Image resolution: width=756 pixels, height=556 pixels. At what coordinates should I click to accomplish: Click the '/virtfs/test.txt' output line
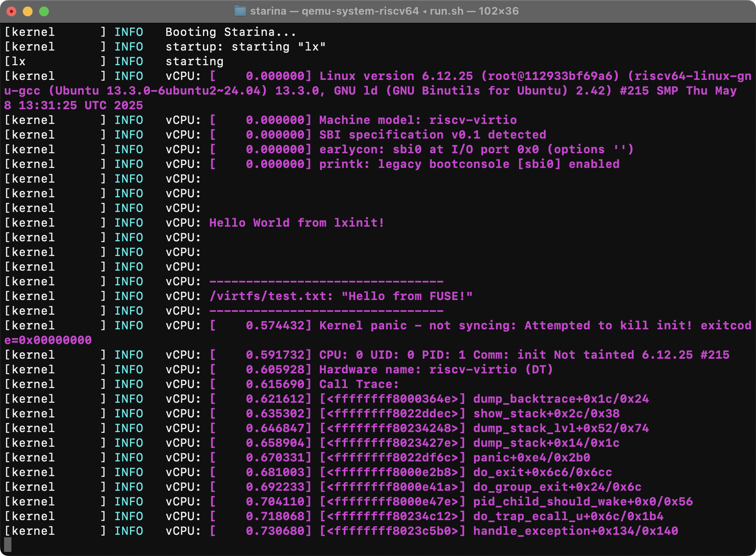[x=341, y=296]
